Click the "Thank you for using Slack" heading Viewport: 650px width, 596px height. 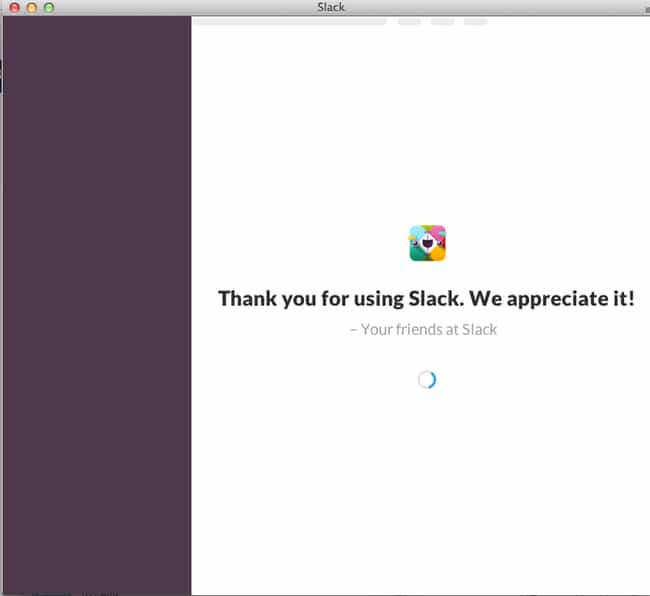(426, 298)
